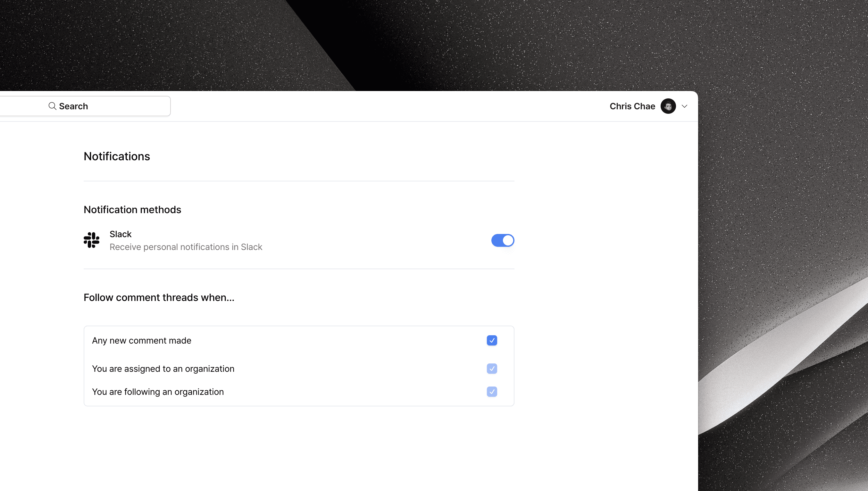Click 'Receive personal notifications in Slack' description
The height and width of the screenshot is (491, 868).
(x=186, y=247)
